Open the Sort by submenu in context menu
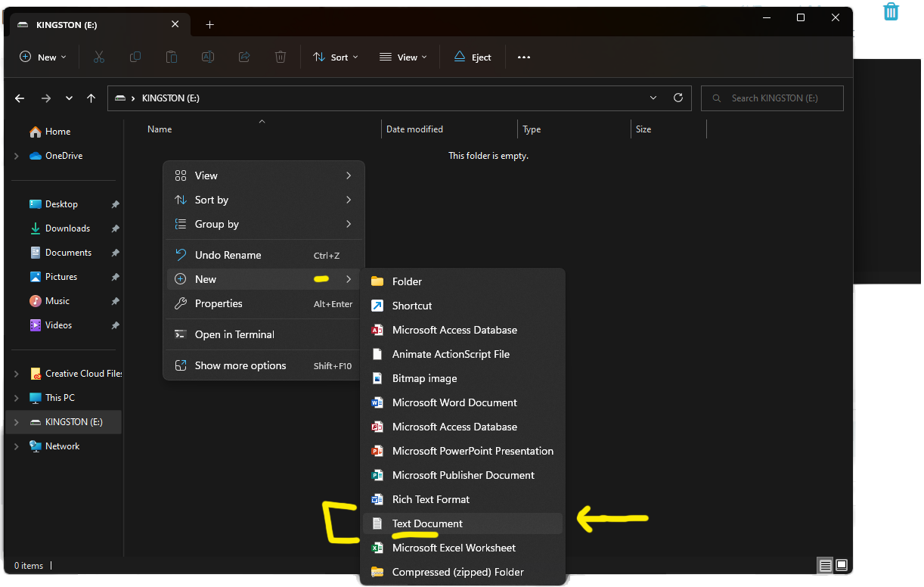 click(264, 200)
